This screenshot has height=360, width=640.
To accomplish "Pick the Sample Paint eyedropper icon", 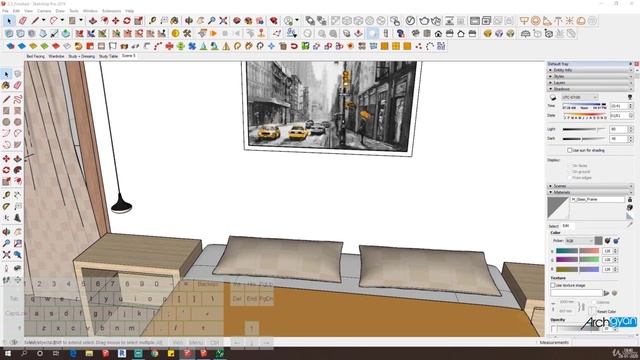I will pyautogui.click(x=630, y=224).
